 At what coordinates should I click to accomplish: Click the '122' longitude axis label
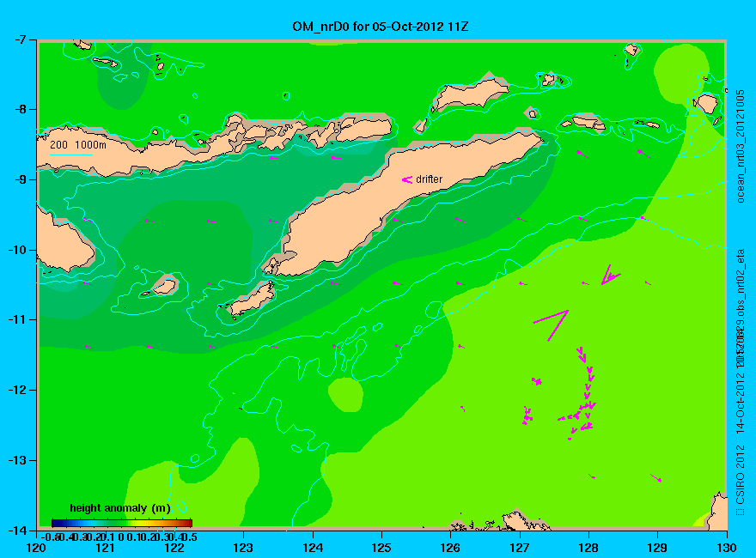click(174, 548)
